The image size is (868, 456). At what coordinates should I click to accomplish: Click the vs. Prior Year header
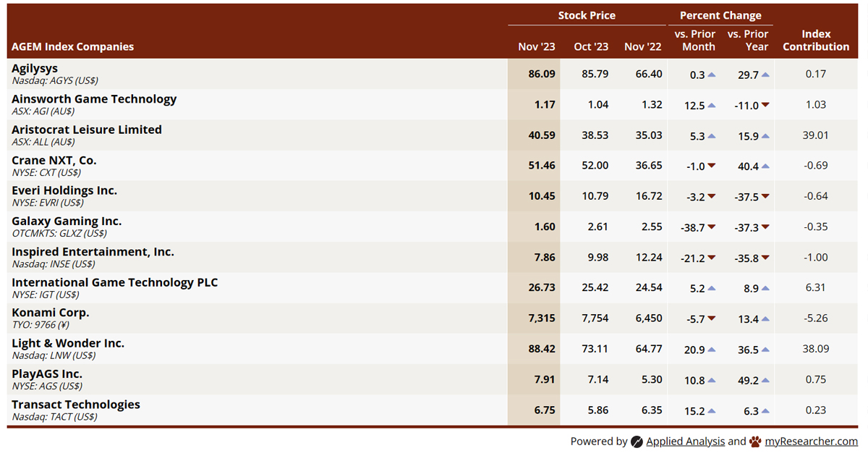(748, 41)
